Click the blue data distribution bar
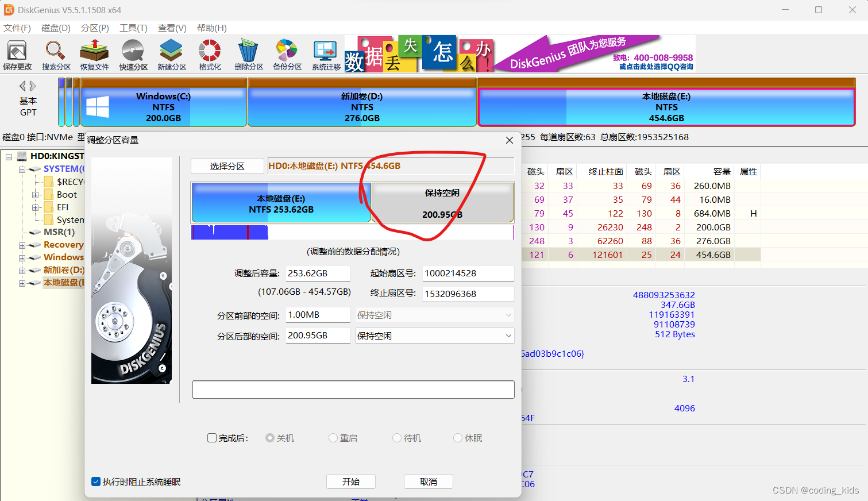 230,232
